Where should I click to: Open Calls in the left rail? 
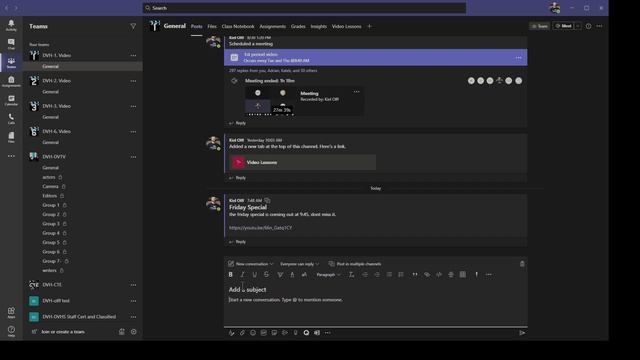click(x=11, y=119)
